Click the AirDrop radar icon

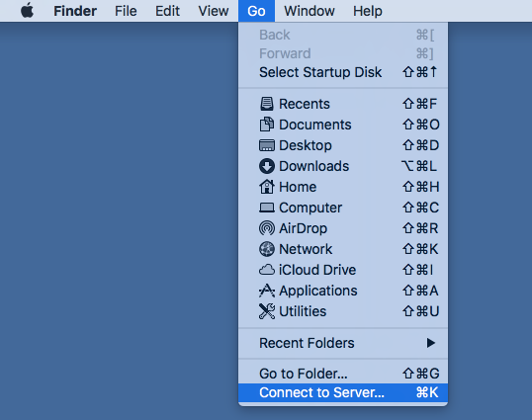pyautogui.click(x=267, y=228)
